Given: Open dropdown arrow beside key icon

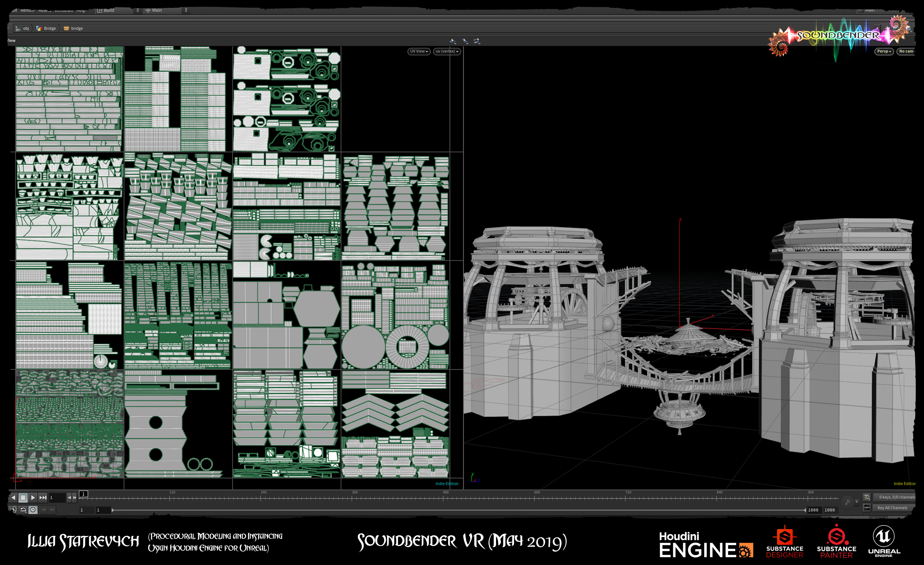Looking at the screenshot, I should tap(857, 502).
